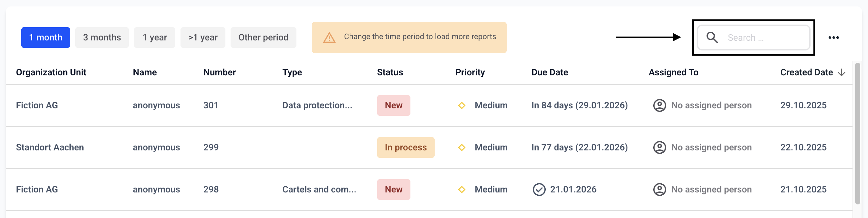Click the priority diamond icon for report 301
This screenshot has height=218, width=868.
point(461,105)
